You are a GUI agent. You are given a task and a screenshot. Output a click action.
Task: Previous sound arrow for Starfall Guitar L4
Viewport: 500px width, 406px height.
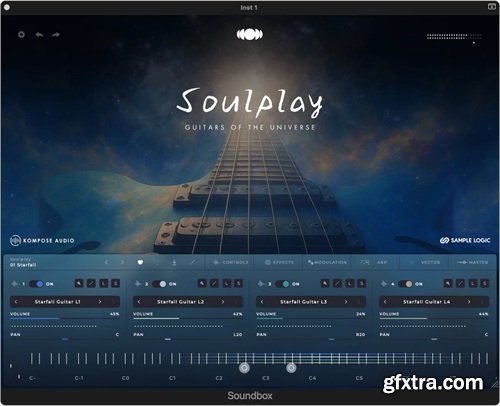pyautogui.click(x=385, y=302)
